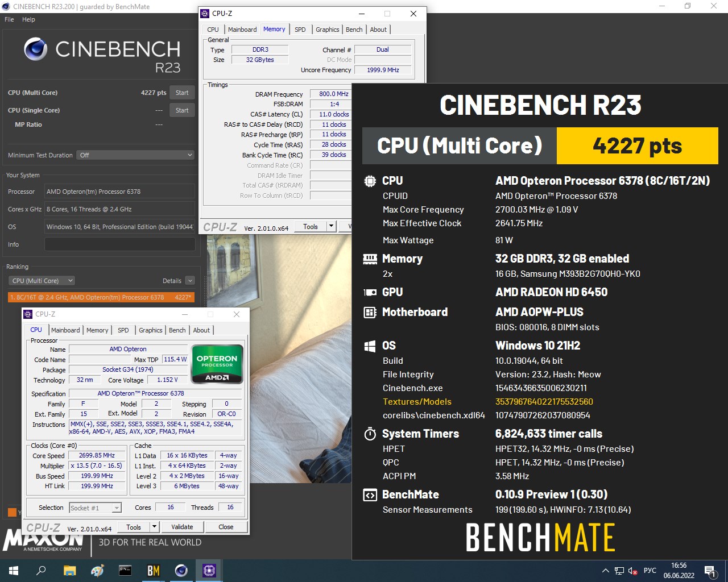Open the Command Prompt taskbar icon
This screenshot has height=582, width=728.
click(125, 571)
